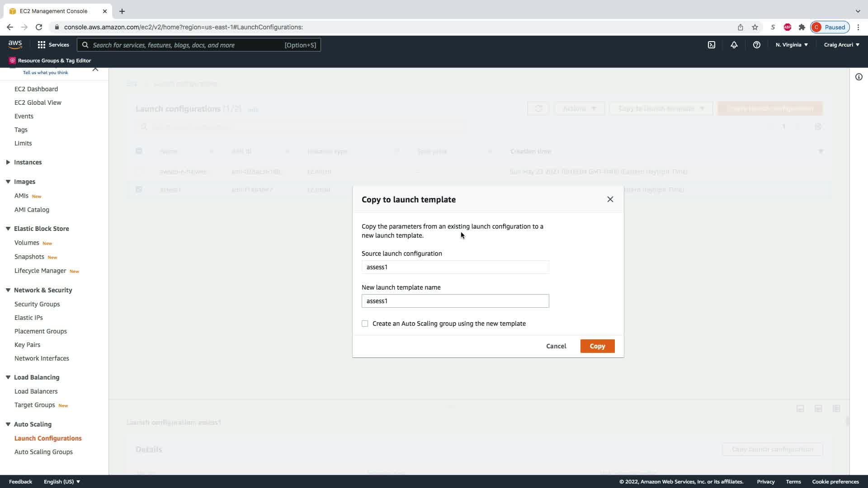The image size is (868, 488).
Task: Click the info panel icon at right
Action: coord(859,77)
